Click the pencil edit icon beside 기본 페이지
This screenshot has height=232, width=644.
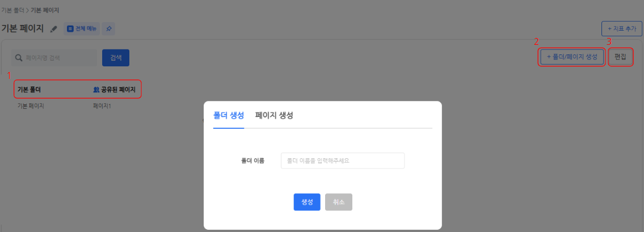(54, 29)
